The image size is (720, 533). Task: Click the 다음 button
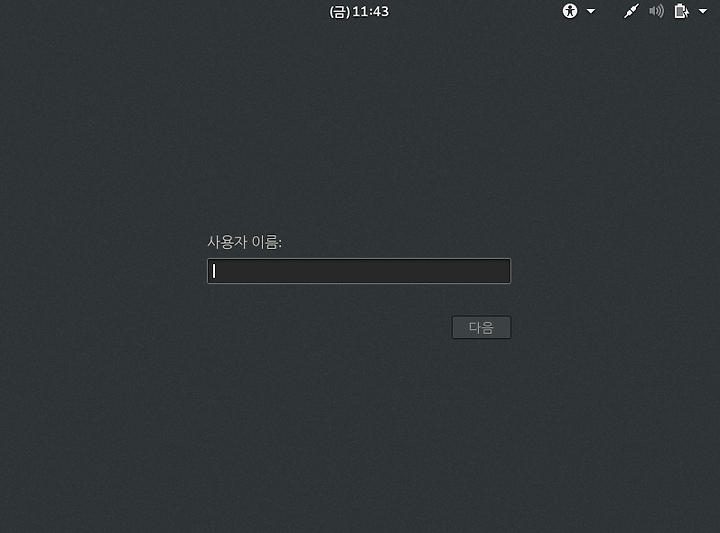481,327
